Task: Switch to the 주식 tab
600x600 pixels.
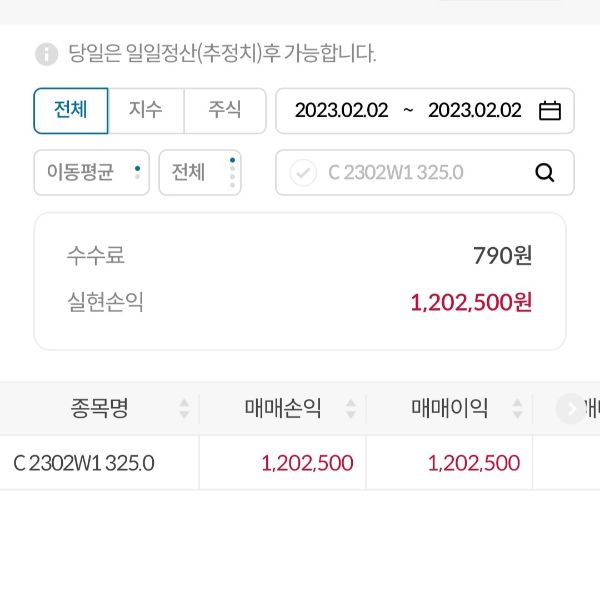Action: coord(225,110)
